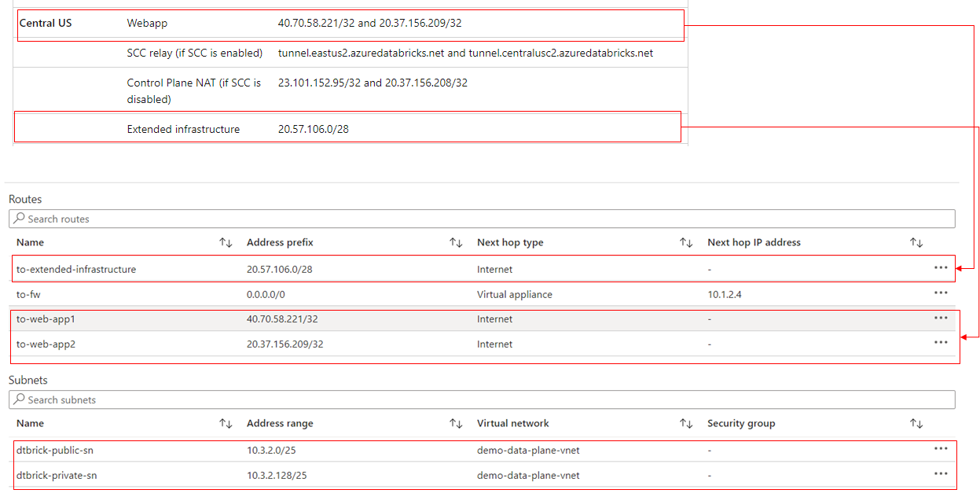Click the Webapp IP addresses in documentation table

[369, 23]
